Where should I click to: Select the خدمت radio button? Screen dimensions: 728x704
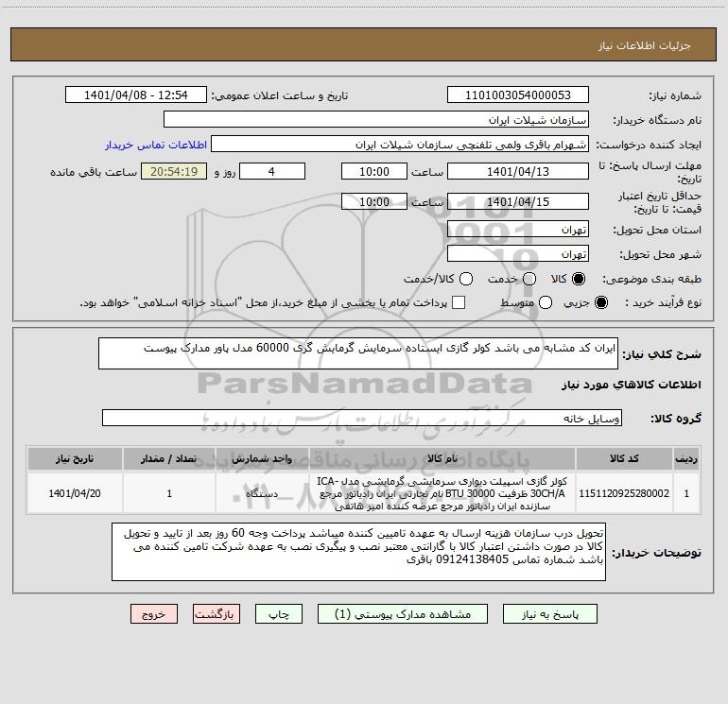tap(529, 279)
